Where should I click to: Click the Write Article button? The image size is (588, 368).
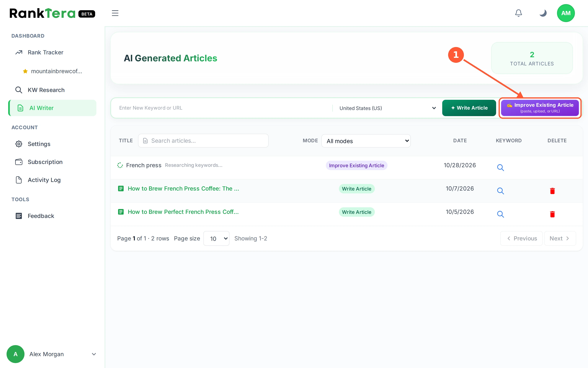point(469,108)
